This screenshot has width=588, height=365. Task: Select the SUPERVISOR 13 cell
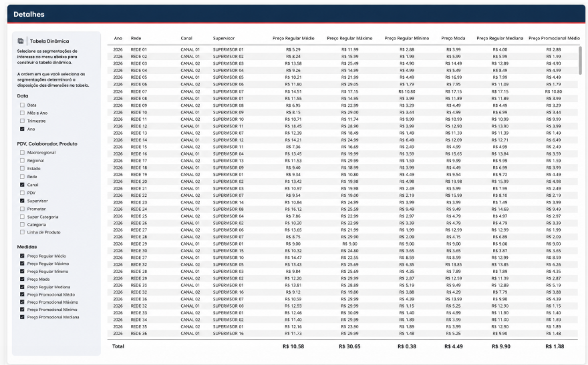(x=229, y=161)
